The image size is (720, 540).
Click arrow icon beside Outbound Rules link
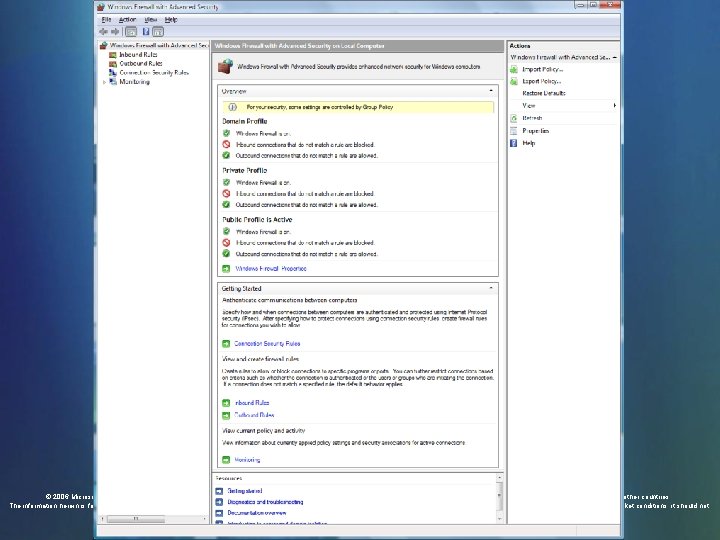pos(226,415)
